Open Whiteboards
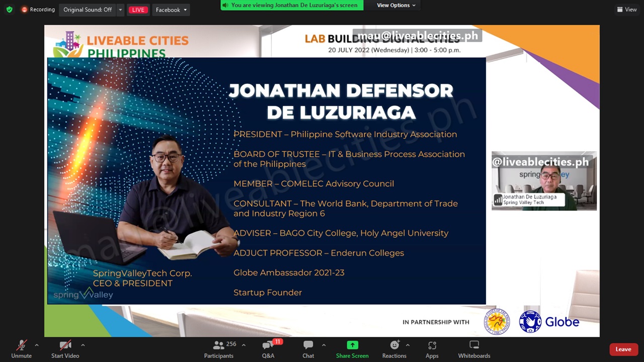644x362 pixels. (474, 349)
